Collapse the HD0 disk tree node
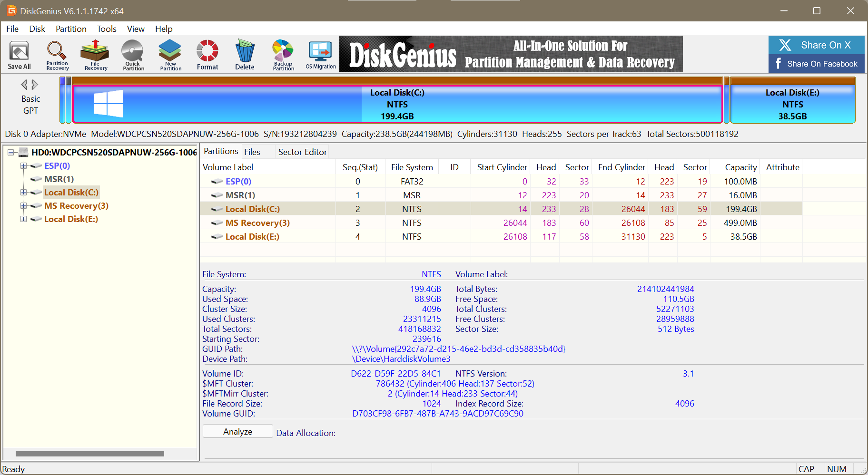The image size is (868, 475). pyautogui.click(x=10, y=153)
